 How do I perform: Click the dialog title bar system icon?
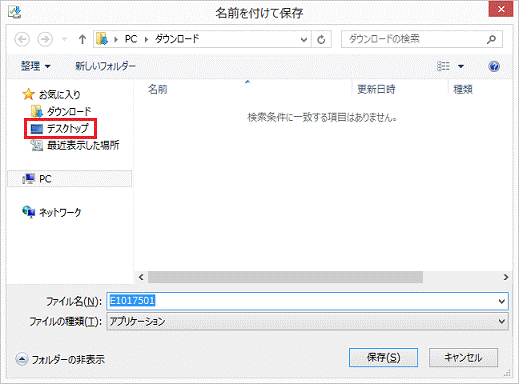[15, 13]
